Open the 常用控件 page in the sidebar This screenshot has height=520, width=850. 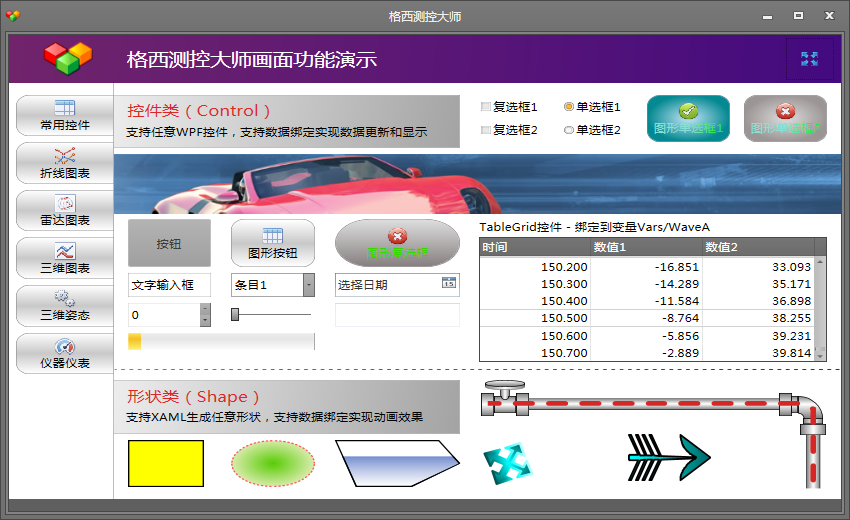(x=65, y=116)
